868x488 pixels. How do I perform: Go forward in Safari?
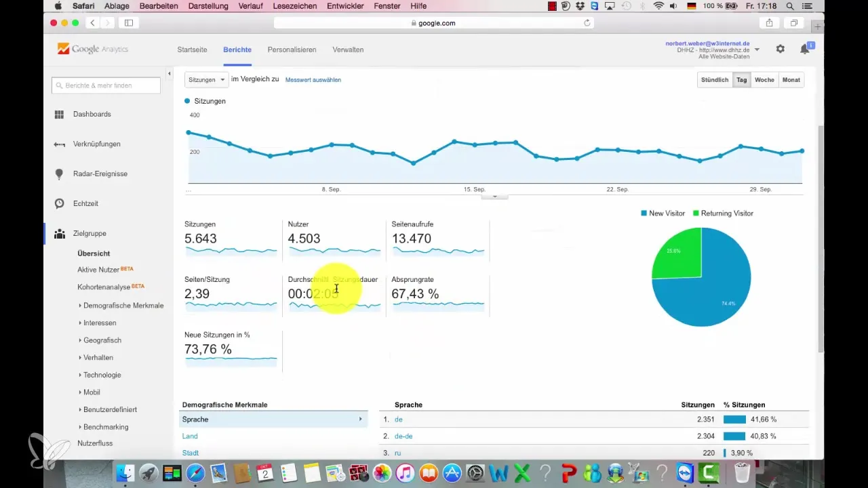pos(106,23)
